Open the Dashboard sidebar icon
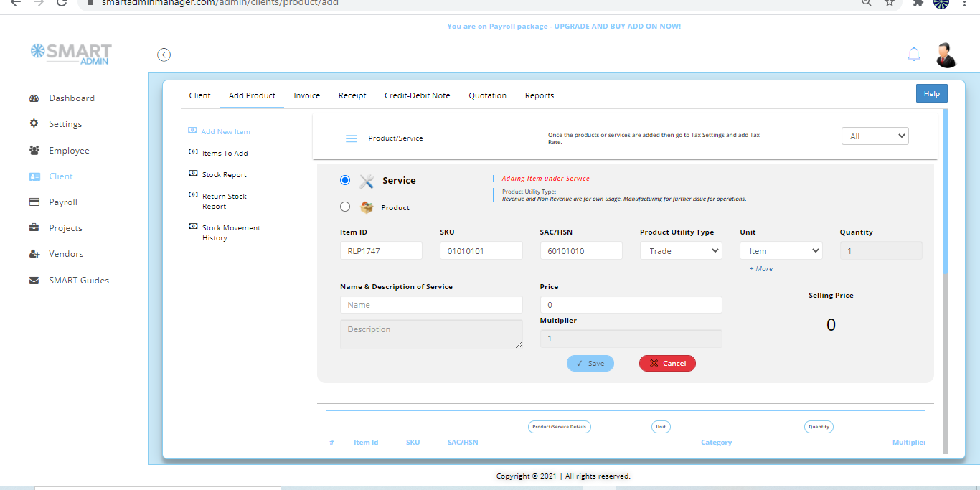 [x=34, y=98]
